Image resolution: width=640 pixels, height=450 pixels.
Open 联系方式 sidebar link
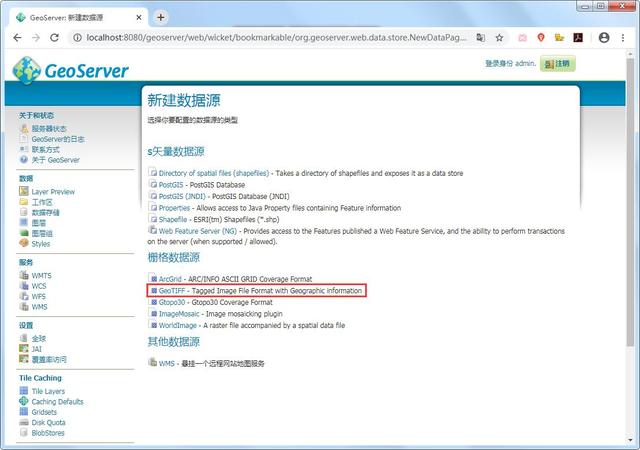46,149
